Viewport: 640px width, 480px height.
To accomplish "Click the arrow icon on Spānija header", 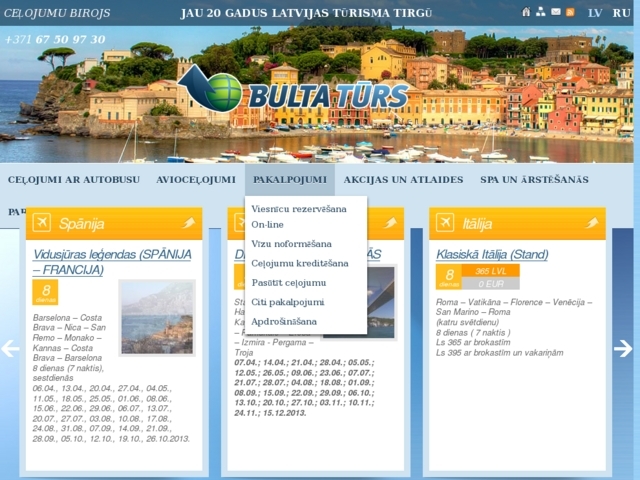I will (188, 223).
